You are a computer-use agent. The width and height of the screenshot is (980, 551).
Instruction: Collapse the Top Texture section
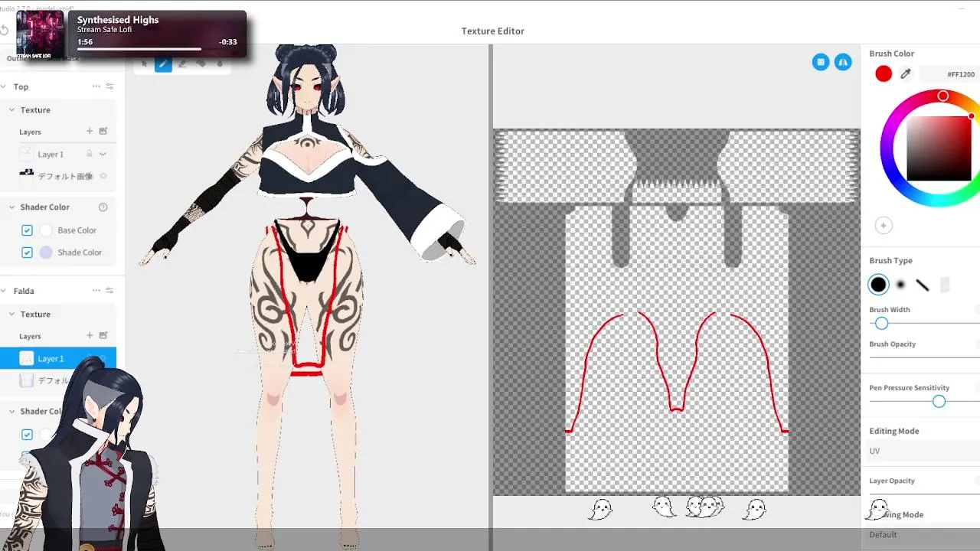point(11,109)
